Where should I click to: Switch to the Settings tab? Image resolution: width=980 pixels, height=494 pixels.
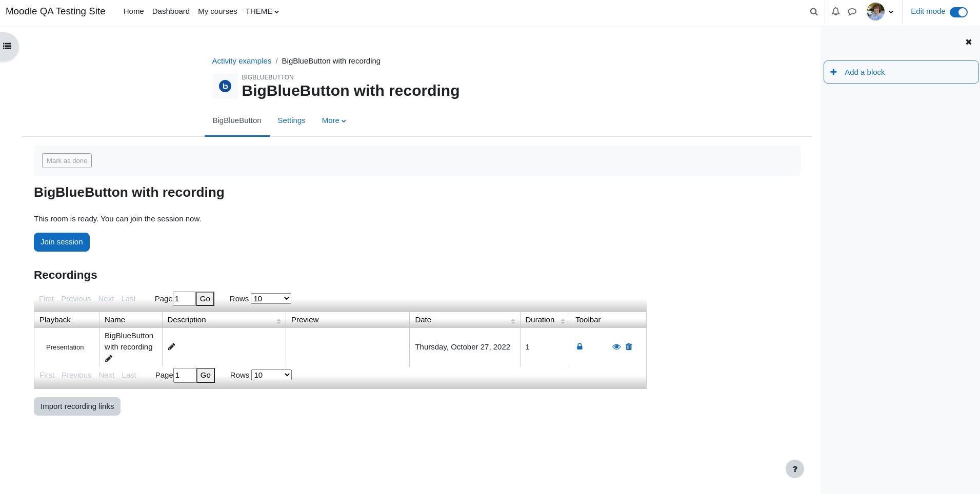click(x=291, y=120)
